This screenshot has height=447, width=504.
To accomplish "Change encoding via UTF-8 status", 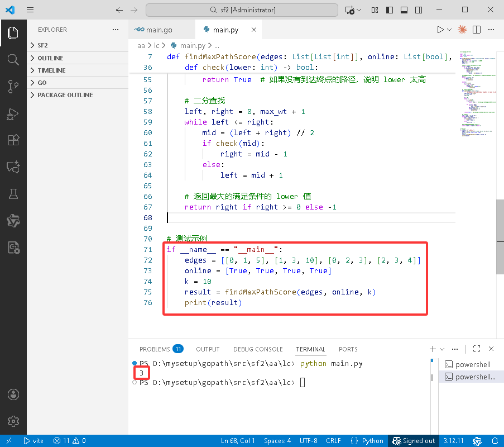I will [x=308, y=440].
